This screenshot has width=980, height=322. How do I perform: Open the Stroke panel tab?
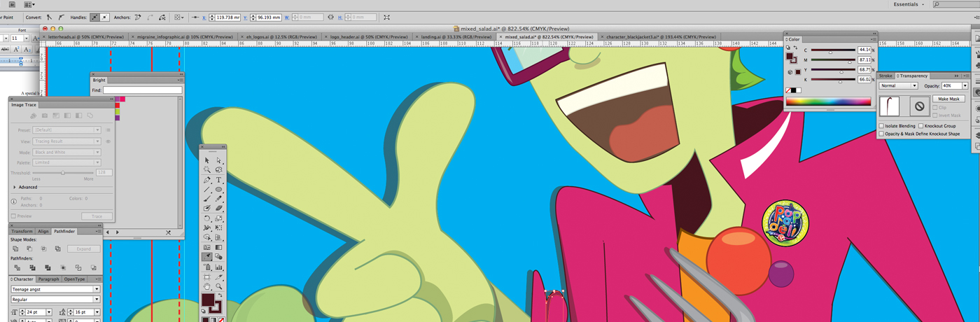(x=885, y=76)
